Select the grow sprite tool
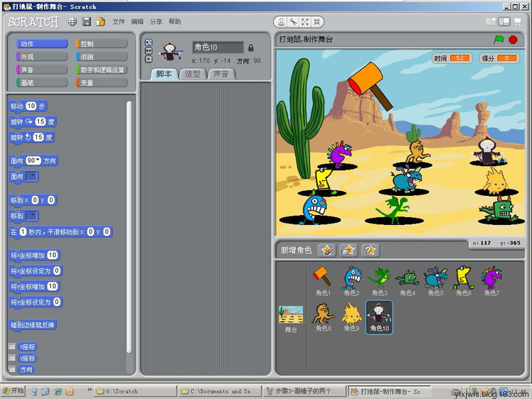532x399 pixels. point(305,22)
